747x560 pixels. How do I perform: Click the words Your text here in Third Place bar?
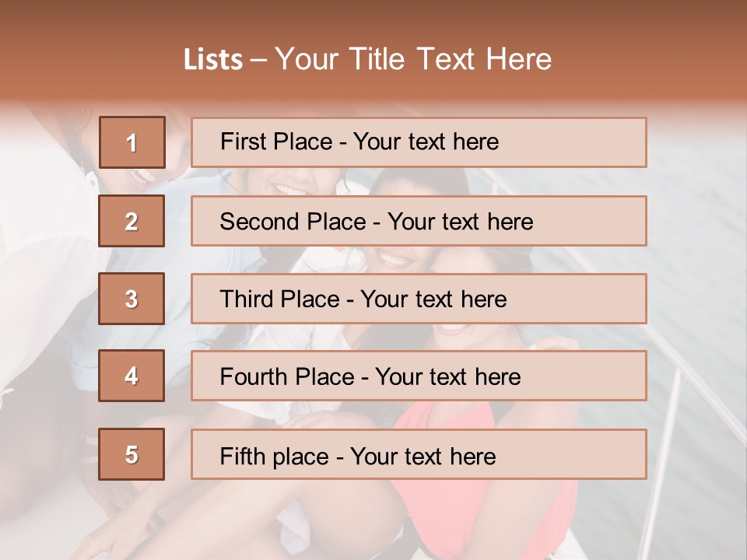(x=433, y=299)
